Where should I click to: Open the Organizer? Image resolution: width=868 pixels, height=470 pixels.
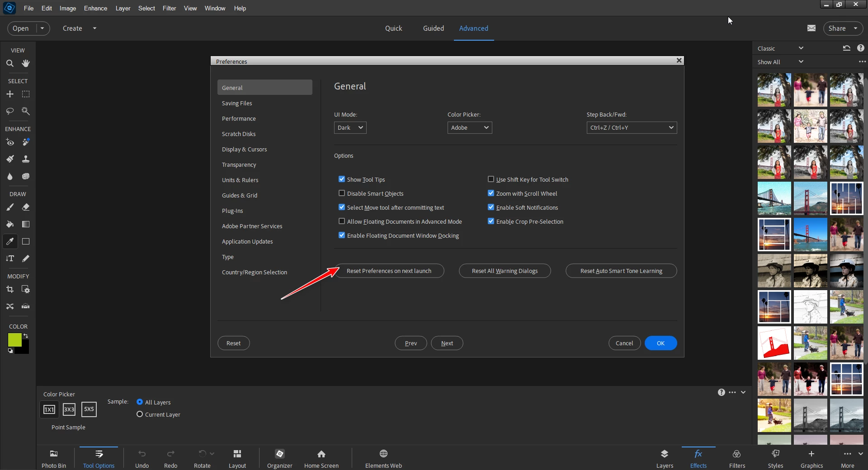point(280,458)
